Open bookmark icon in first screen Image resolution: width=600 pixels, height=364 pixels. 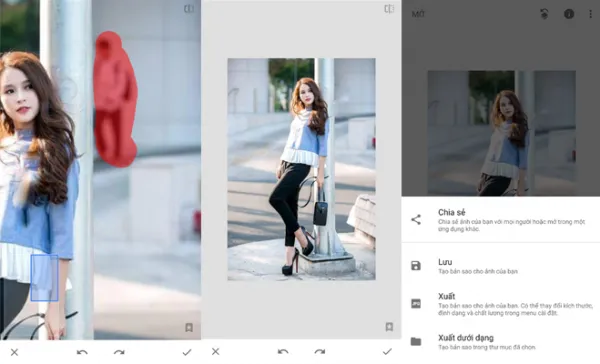(189, 327)
